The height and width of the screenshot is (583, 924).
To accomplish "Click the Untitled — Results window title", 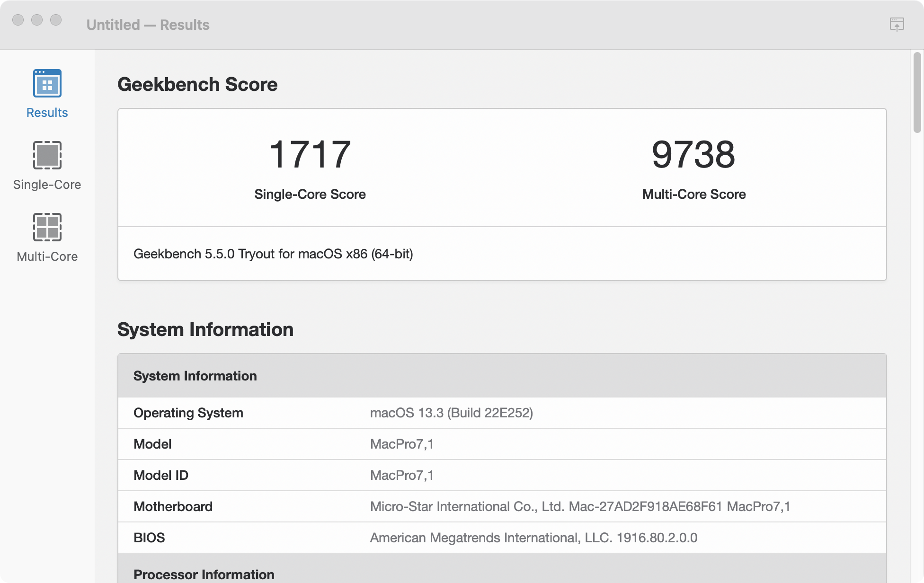I will pos(148,25).
